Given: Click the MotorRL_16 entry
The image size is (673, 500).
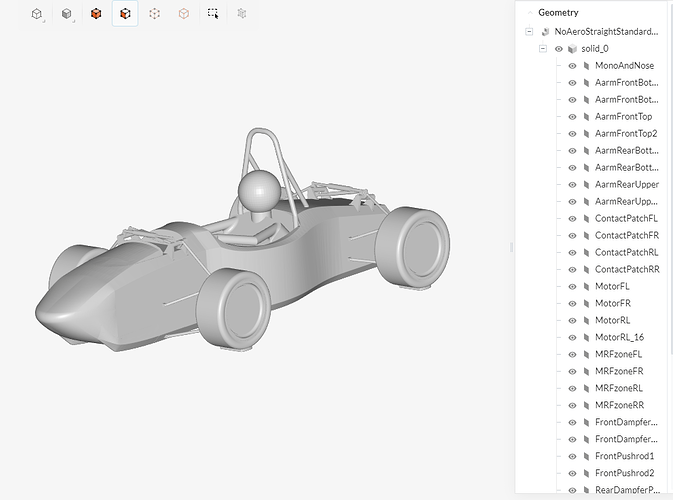Looking at the screenshot, I should [x=619, y=337].
